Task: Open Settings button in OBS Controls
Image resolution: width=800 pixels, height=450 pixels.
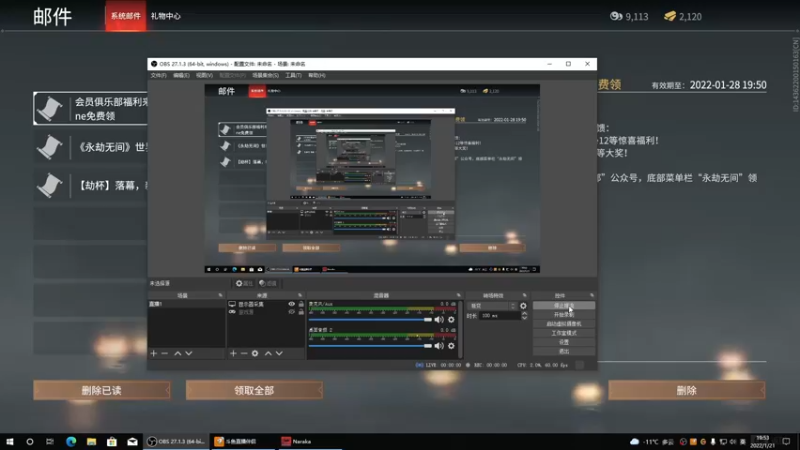Action: [x=564, y=342]
